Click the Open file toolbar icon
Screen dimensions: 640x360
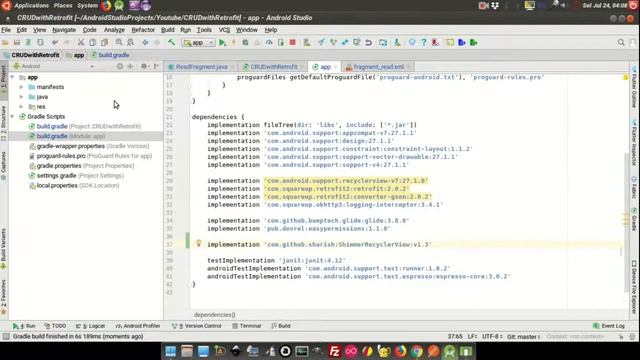5,42
